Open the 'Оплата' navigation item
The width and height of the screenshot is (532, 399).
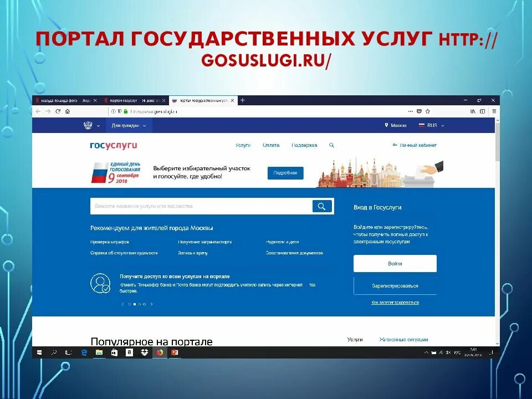(x=271, y=145)
